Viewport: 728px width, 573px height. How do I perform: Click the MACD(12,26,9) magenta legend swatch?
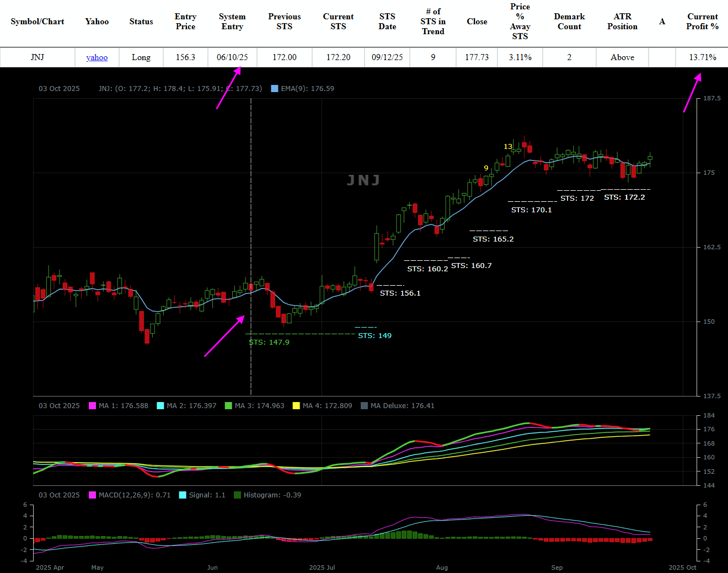click(93, 495)
